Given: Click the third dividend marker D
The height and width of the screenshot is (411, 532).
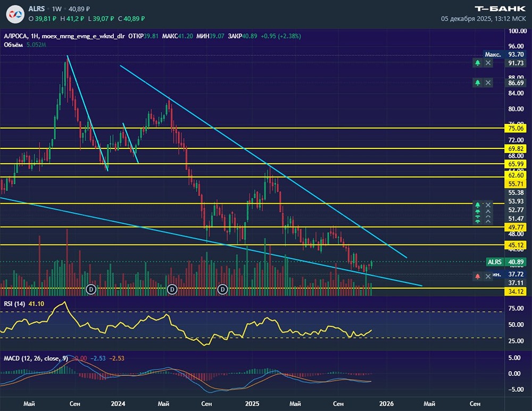Looking at the screenshot, I should [x=223, y=289].
